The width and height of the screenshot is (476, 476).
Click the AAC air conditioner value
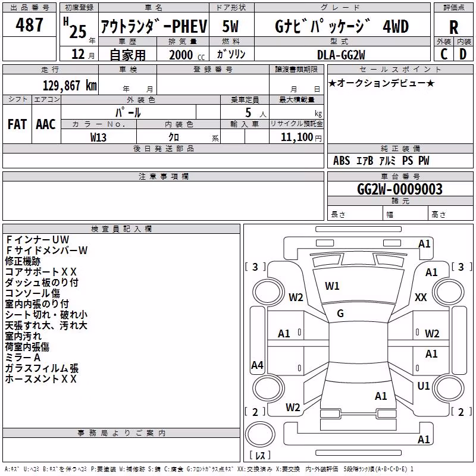coord(46,124)
